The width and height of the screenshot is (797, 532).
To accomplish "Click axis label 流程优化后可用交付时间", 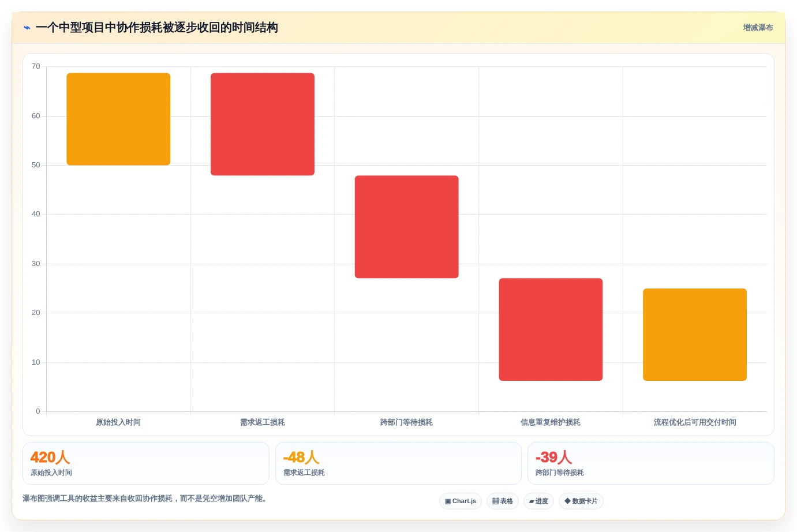I will (695, 422).
